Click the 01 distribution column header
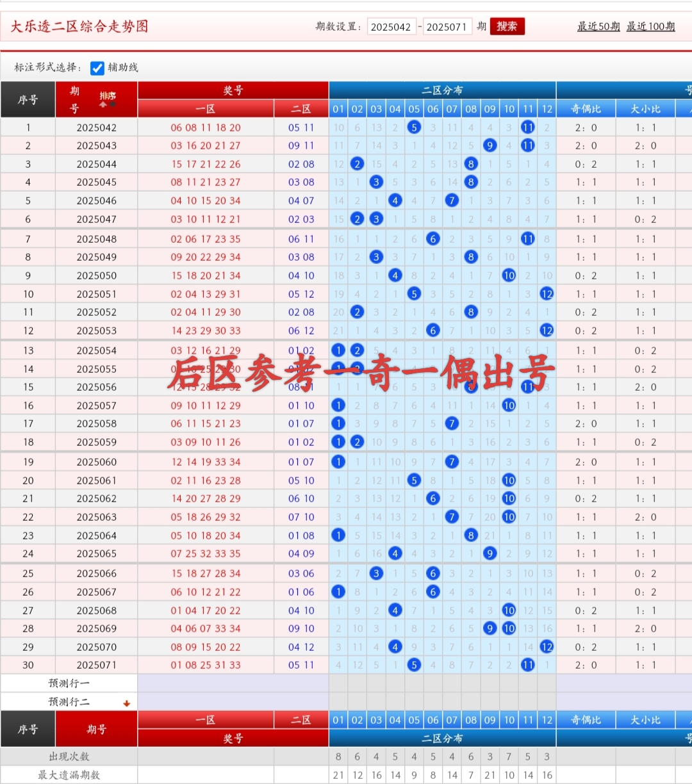This screenshot has width=692, height=784. (338, 109)
